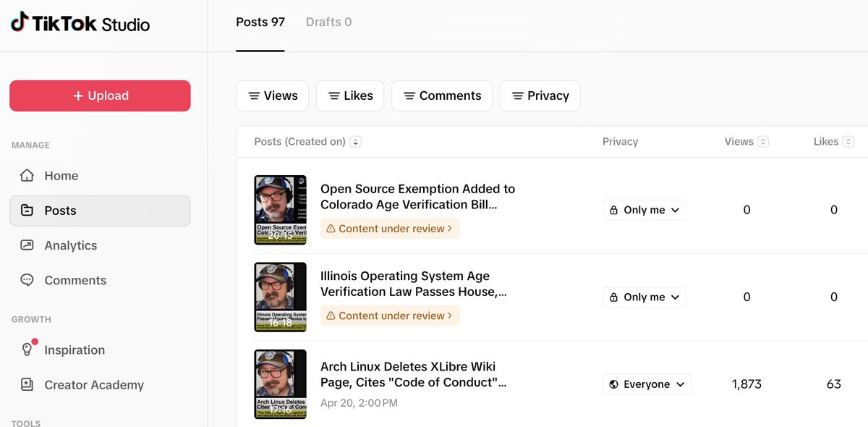This screenshot has height=427, width=868.
Task: Open the Illinois Operating System Age Verification title
Action: point(414,284)
